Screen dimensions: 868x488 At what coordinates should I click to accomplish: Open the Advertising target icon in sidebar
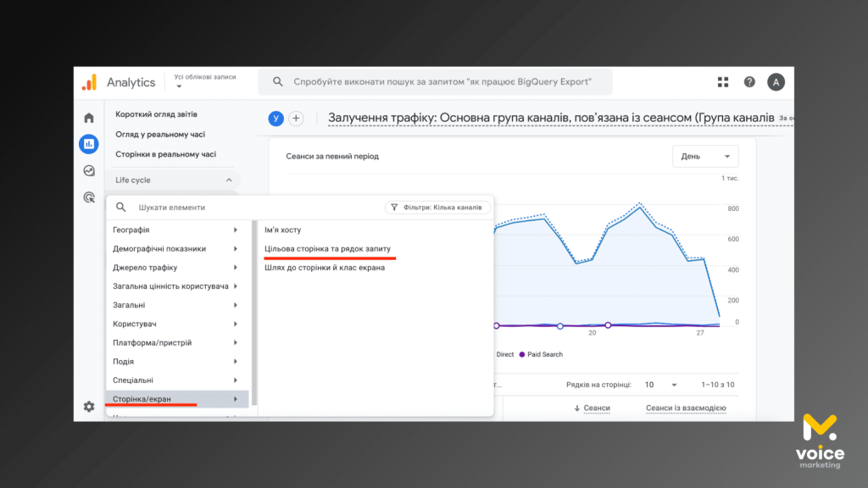89,197
